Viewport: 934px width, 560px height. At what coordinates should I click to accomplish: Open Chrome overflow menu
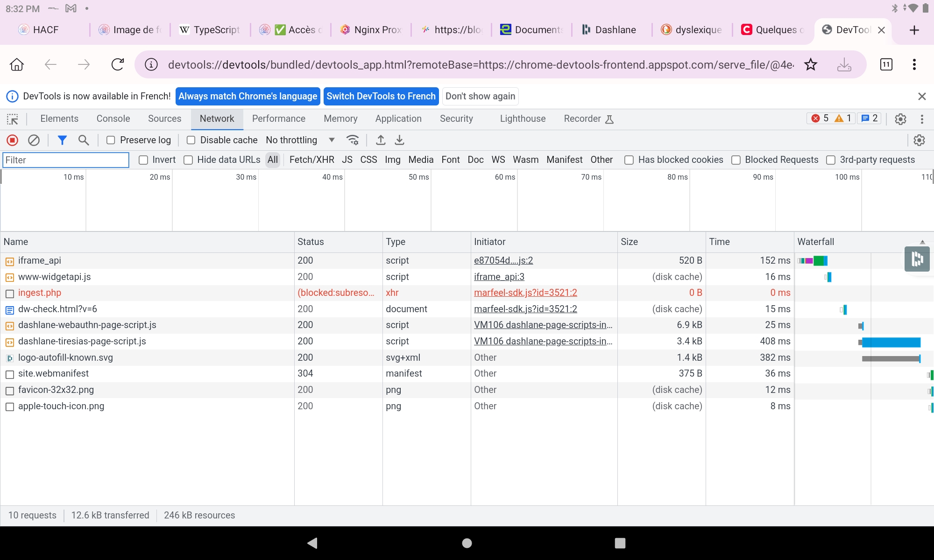[x=914, y=64]
